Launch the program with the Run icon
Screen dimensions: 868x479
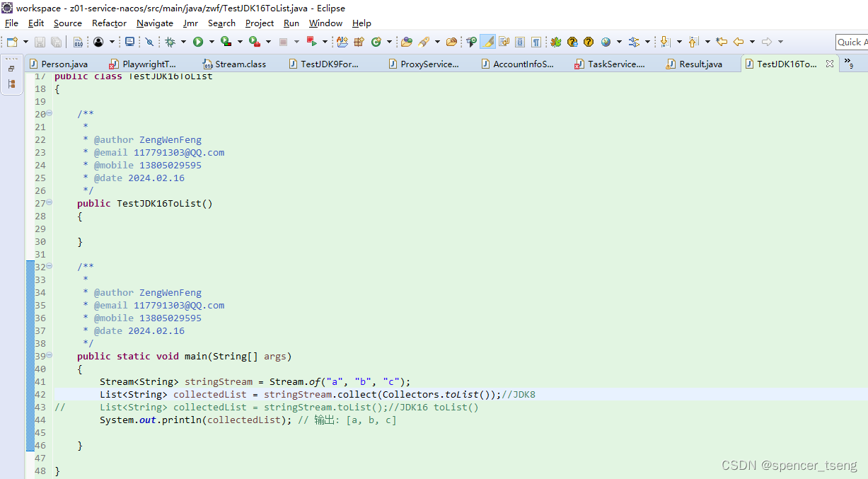coord(197,41)
